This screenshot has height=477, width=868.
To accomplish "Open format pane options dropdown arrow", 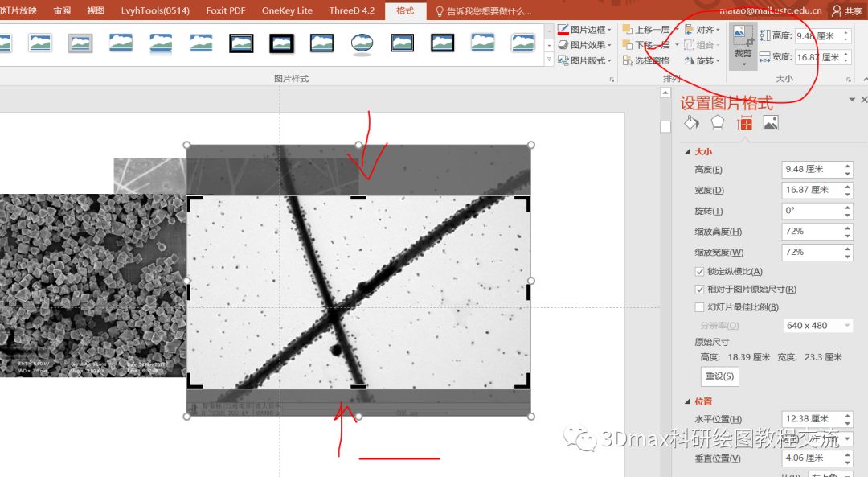I will [852, 99].
